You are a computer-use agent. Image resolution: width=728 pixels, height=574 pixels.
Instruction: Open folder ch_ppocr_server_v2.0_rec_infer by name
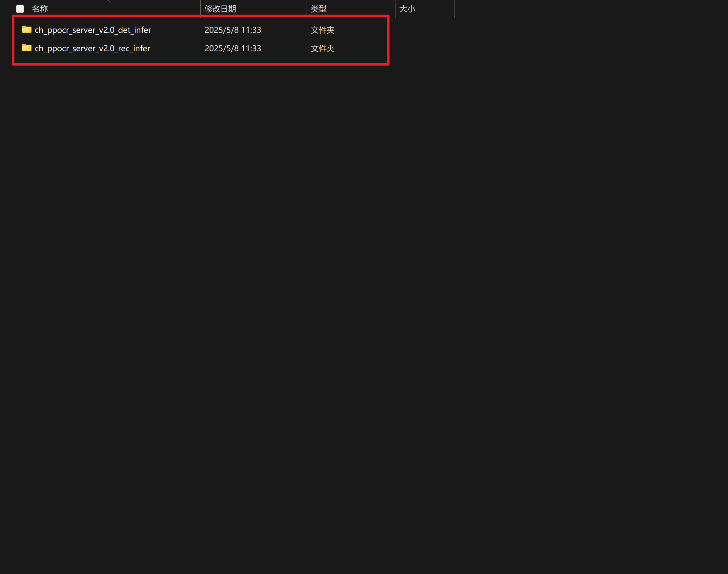[x=92, y=48]
